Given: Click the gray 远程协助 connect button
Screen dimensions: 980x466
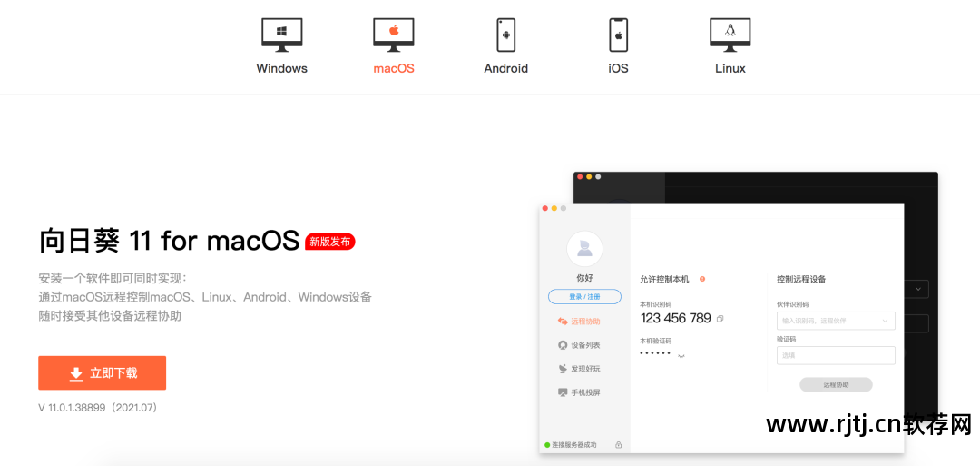Looking at the screenshot, I should click(835, 385).
